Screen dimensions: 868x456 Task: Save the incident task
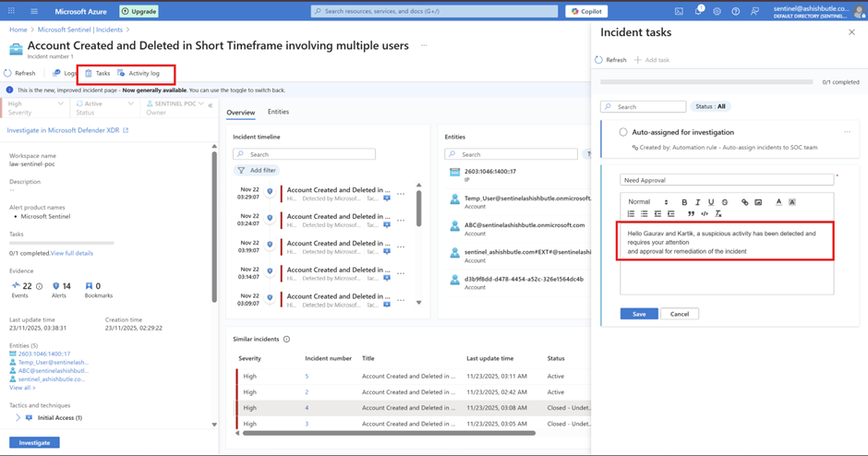[x=639, y=314]
